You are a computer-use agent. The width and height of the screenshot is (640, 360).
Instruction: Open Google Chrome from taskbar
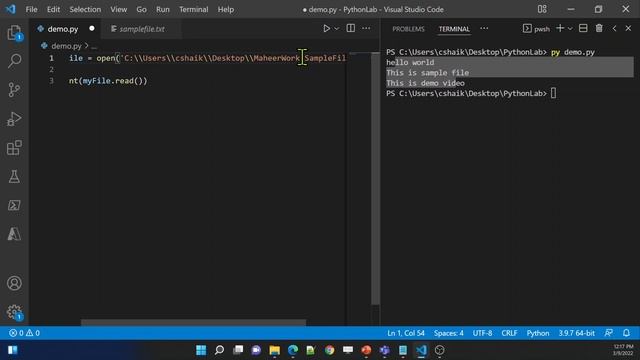pos(329,350)
